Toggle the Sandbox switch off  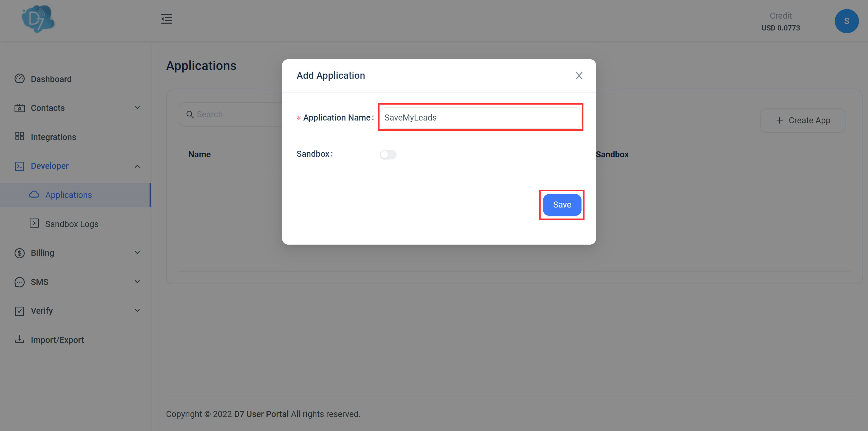tap(388, 154)
